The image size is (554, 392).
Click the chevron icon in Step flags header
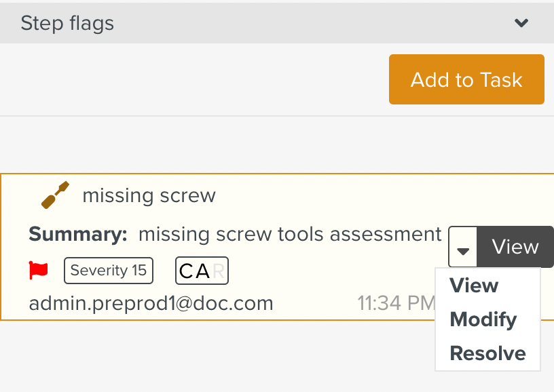521,22
